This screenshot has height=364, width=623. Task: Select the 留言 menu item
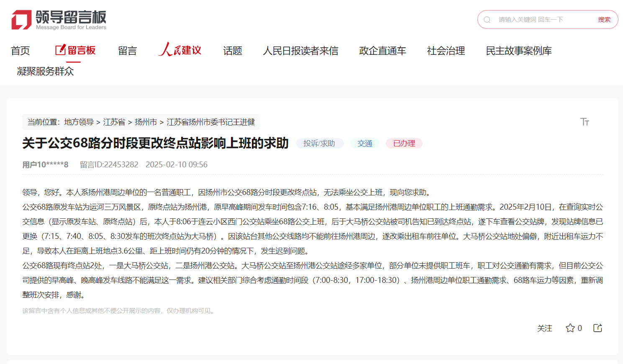[x=127, y=51]
